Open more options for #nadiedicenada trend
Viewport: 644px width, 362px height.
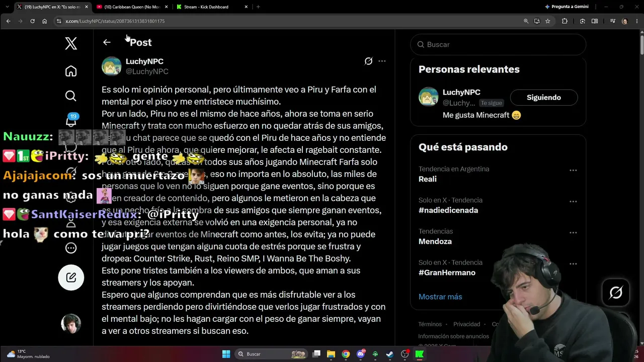pyautogui.click(x=573, y=202)
